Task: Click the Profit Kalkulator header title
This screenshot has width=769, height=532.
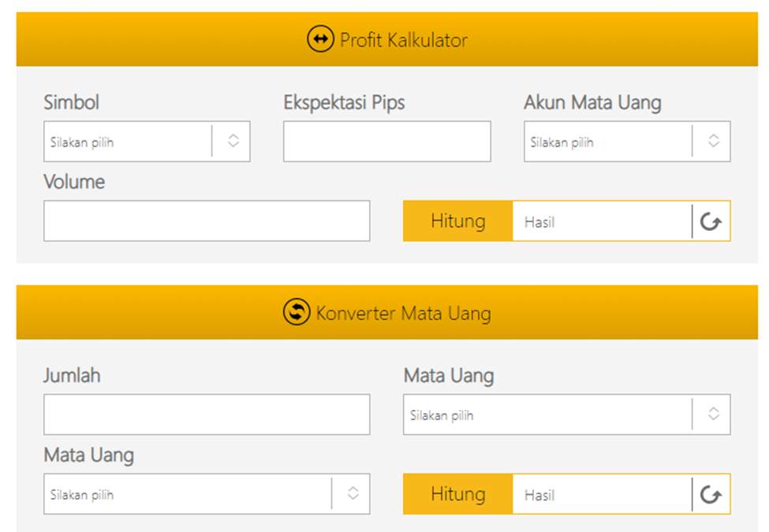Action: click(404, 40)
